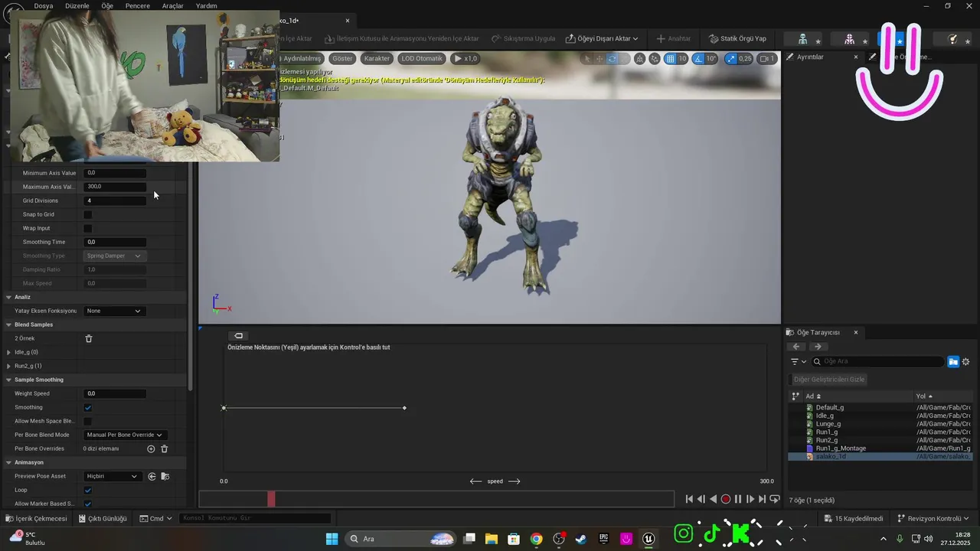Open the Dosya menu
Screen dimensions: 980x551
click(x=44, y=5)
